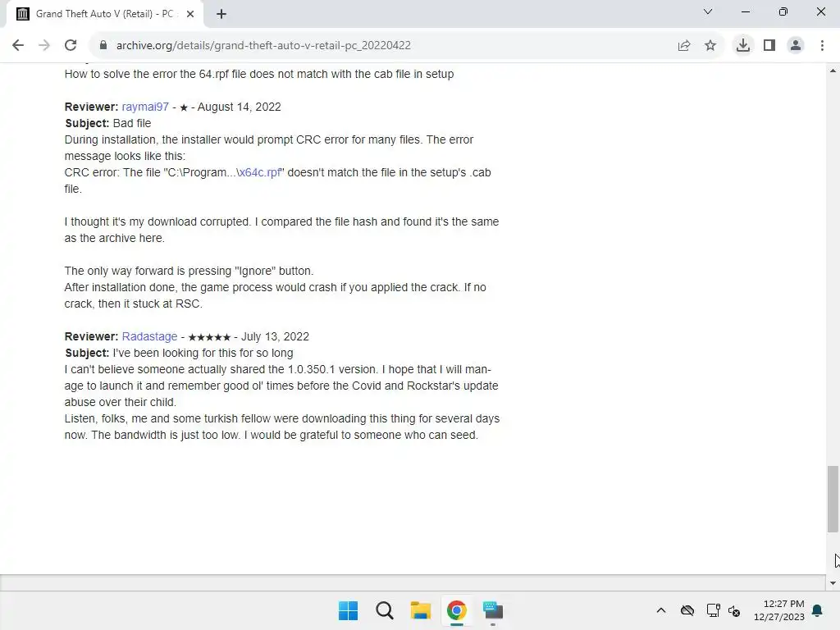The image size is (840, 630).
Task: Click raymai97's one-star rating
Action: [x=184, y=107]
